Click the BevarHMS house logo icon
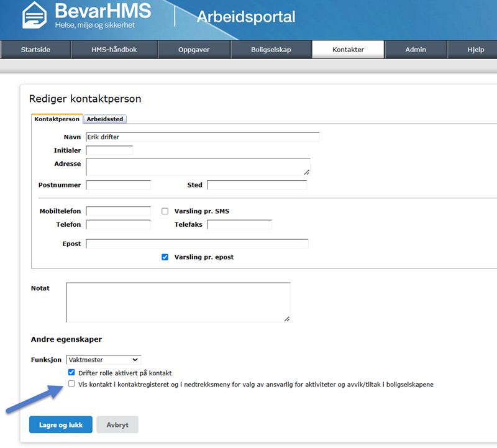497x448 pixels. pyautogui.click(x=35, y=16)
